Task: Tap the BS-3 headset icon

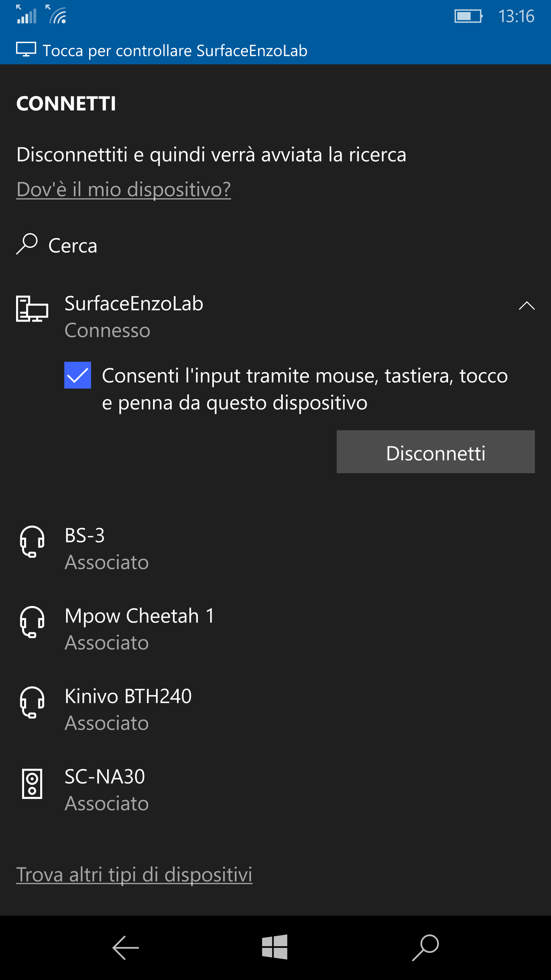Action: point(32,541)
